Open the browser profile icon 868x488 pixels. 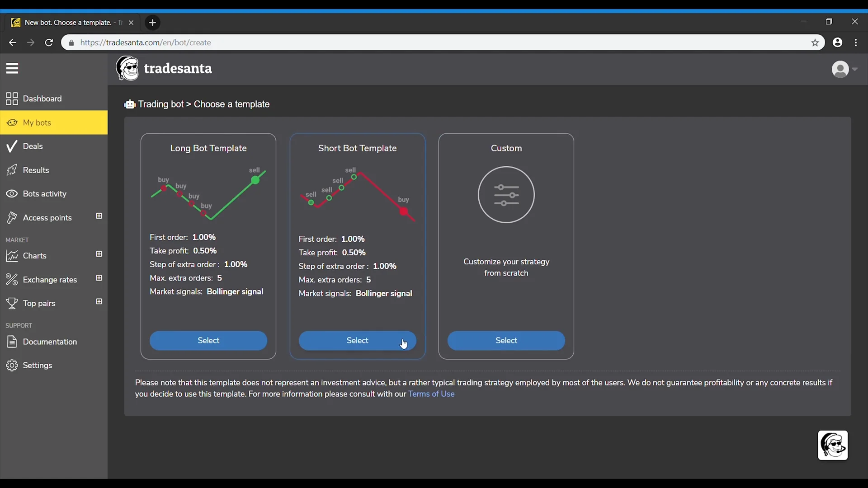pos(837,42)
